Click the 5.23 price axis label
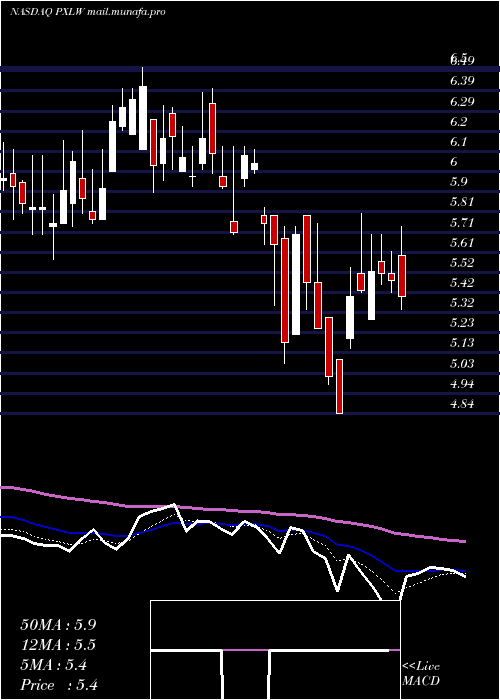Viewport: 500px width, 700px height. pos(462,323)
